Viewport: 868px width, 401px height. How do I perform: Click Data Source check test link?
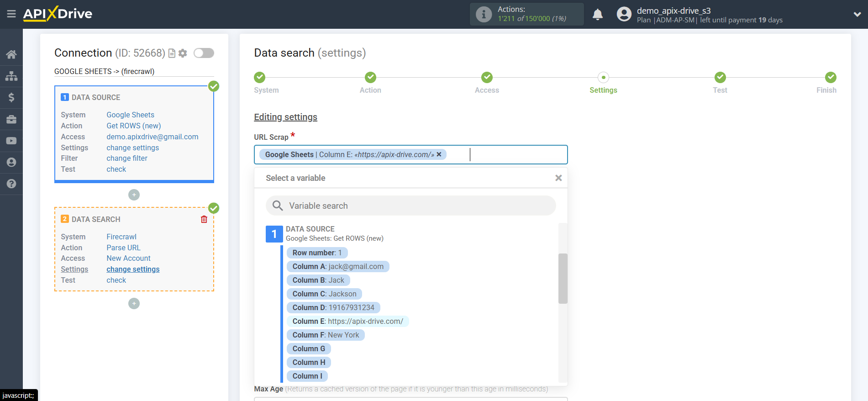pyautogui.click(x=116, y=169)
